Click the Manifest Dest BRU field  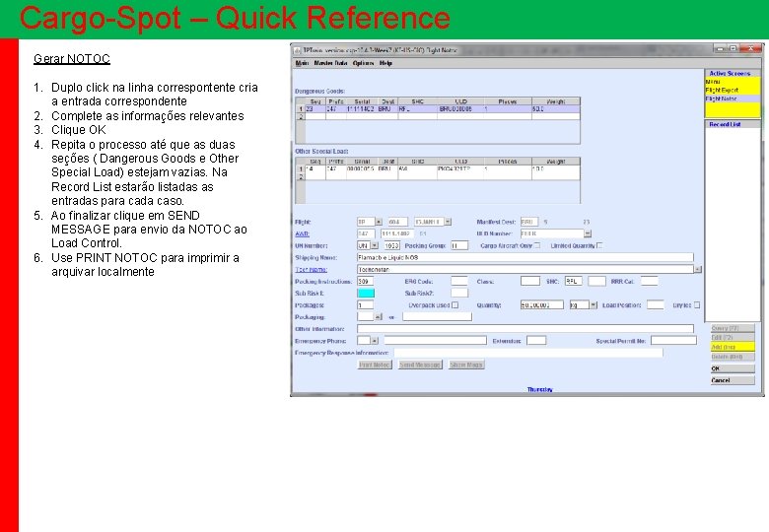coord(529,222)
